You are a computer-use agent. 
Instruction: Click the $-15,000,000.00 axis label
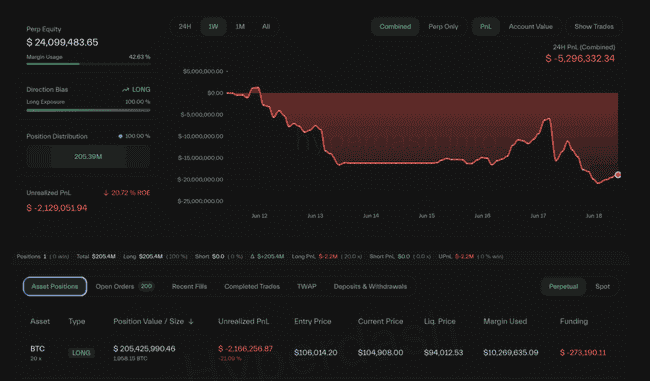point(201,158)
